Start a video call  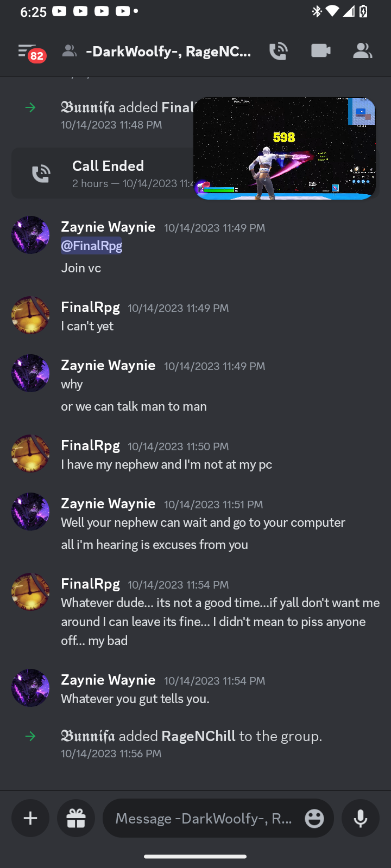(320, 51)
